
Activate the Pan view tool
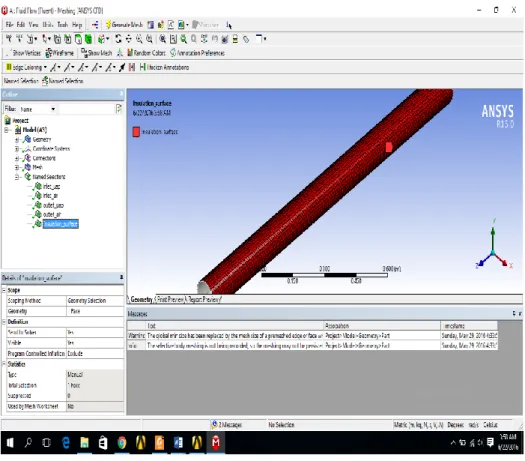point(129,39)
